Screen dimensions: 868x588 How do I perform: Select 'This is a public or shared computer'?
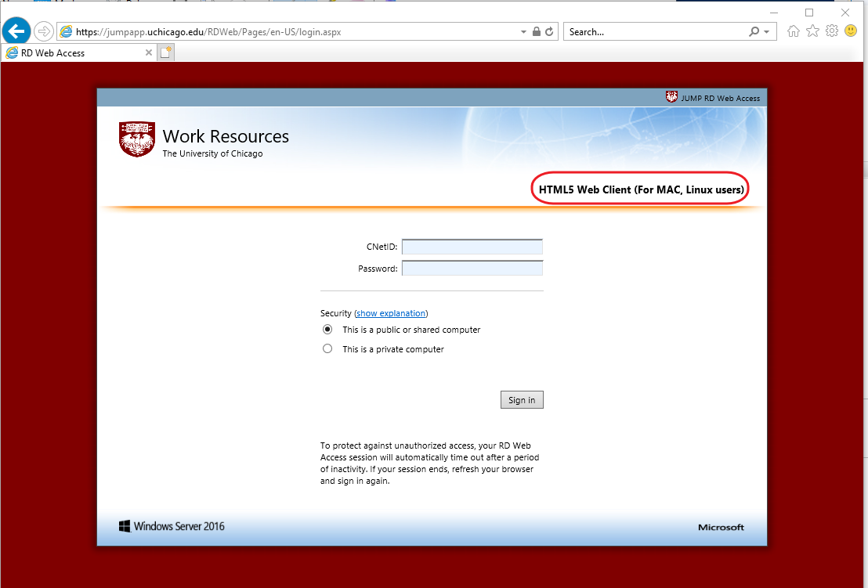(327, 329)
